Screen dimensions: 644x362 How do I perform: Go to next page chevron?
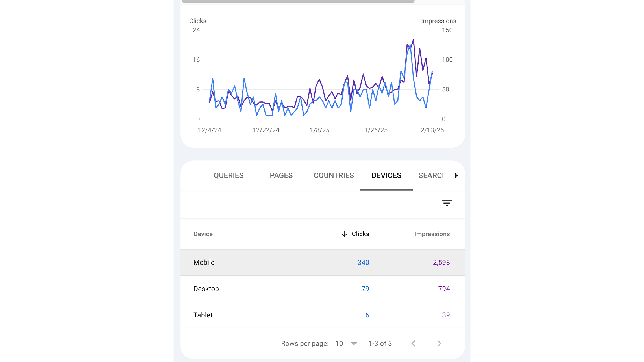click(x=439, y=343)
